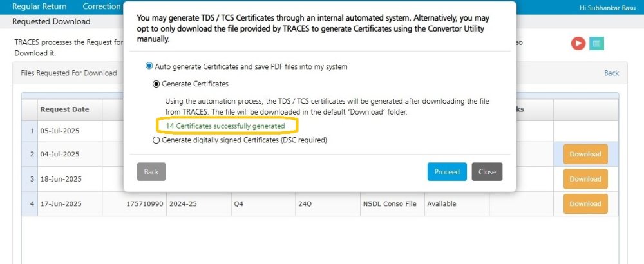Choose the Generate Certificates radio button
Viewport: 644px width, 264px height.
(156, 84)
